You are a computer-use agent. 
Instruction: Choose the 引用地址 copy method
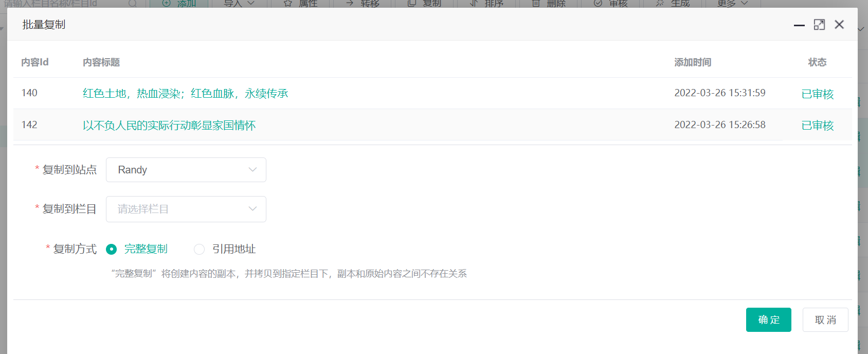pyautogui.click(x=200, y=250)
